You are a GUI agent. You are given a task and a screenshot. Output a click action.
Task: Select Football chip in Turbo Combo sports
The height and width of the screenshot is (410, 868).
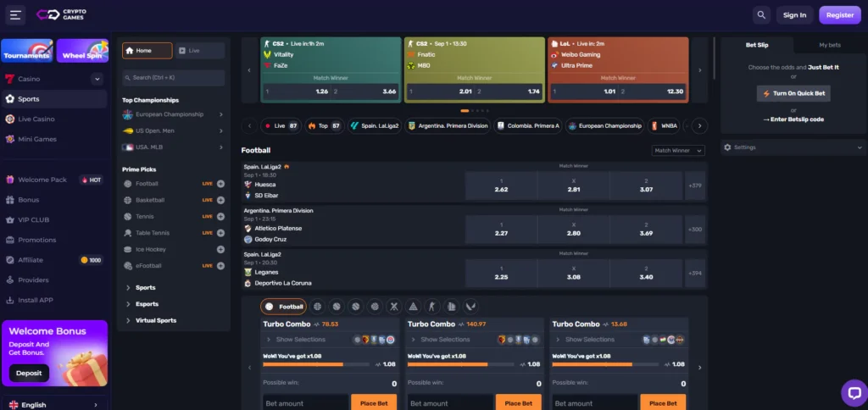(284, 307)
